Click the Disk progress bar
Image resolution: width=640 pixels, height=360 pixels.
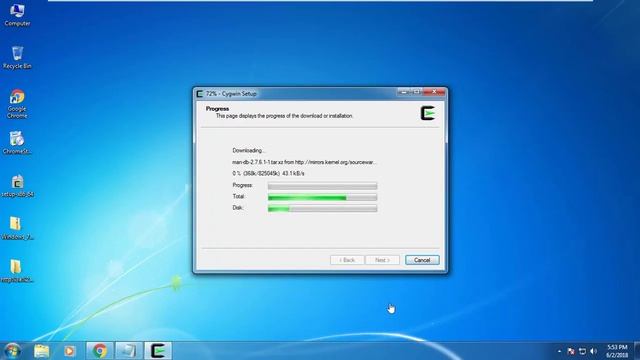pos(322,209)
